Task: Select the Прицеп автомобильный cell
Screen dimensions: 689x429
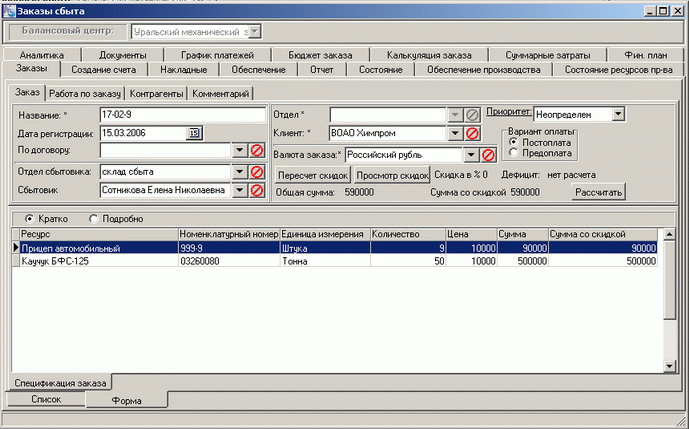Action: [99, 248]
